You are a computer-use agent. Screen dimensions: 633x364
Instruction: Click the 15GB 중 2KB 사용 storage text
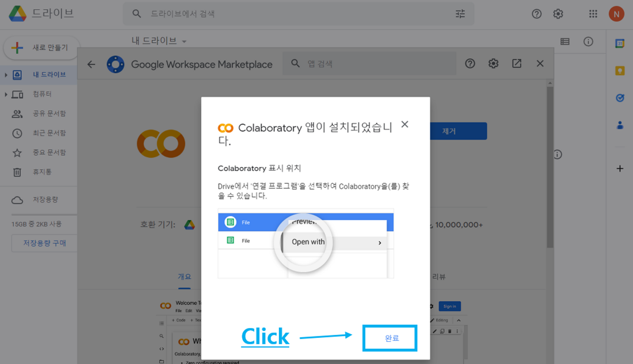(37, 224)
